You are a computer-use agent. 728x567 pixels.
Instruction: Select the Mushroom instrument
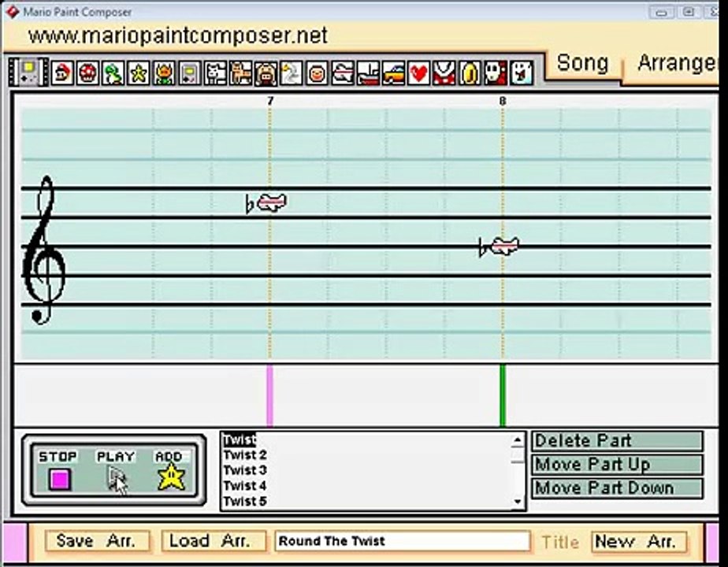click(x=87, y=73)
